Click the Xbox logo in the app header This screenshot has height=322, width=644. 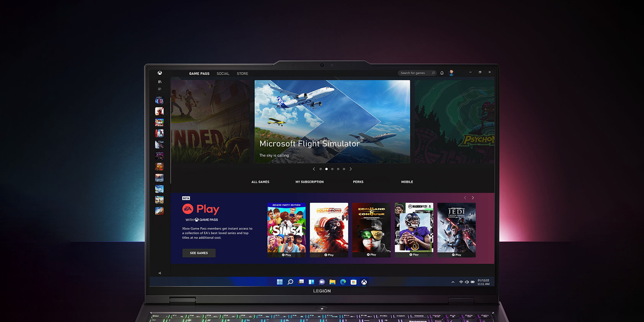[x=160, y=73]
